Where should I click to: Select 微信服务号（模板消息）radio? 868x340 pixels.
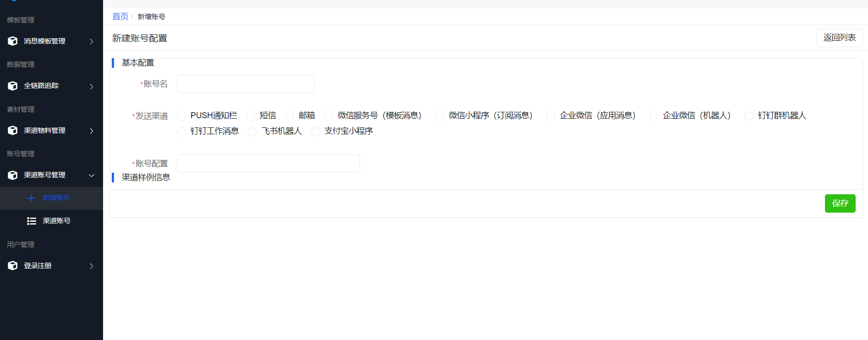point(328,116)
